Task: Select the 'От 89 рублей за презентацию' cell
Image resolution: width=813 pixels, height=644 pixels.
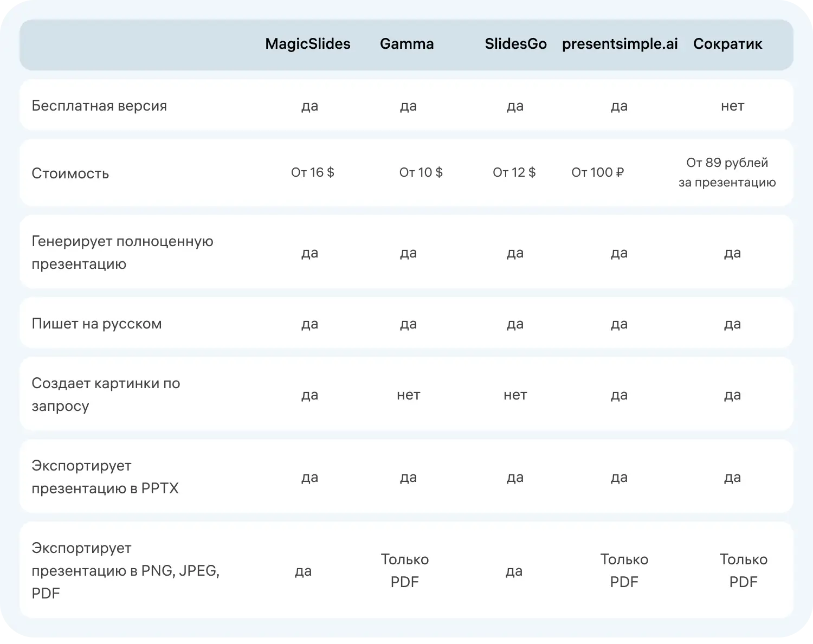Action: click(727, 172)
